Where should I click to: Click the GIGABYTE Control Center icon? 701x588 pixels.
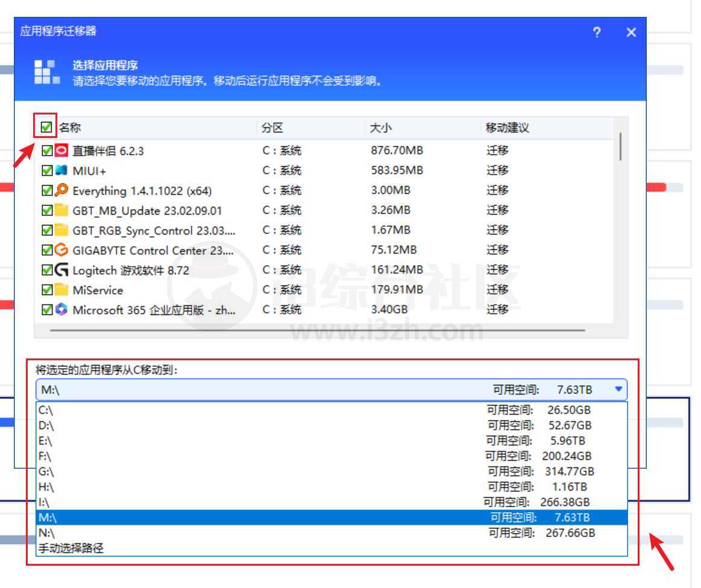[x=61, y=250]
